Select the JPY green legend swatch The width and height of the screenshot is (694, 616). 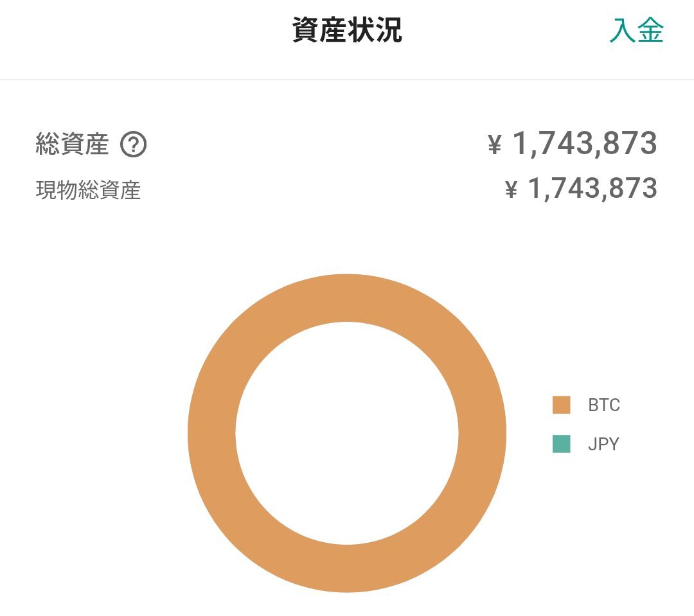coord(561,444)
